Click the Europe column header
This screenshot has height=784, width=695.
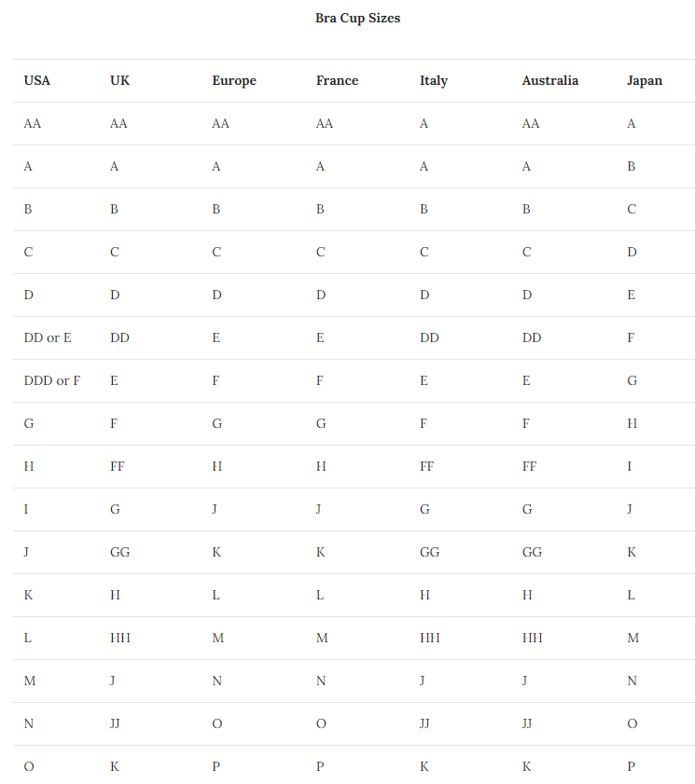[x=233, y=81]
